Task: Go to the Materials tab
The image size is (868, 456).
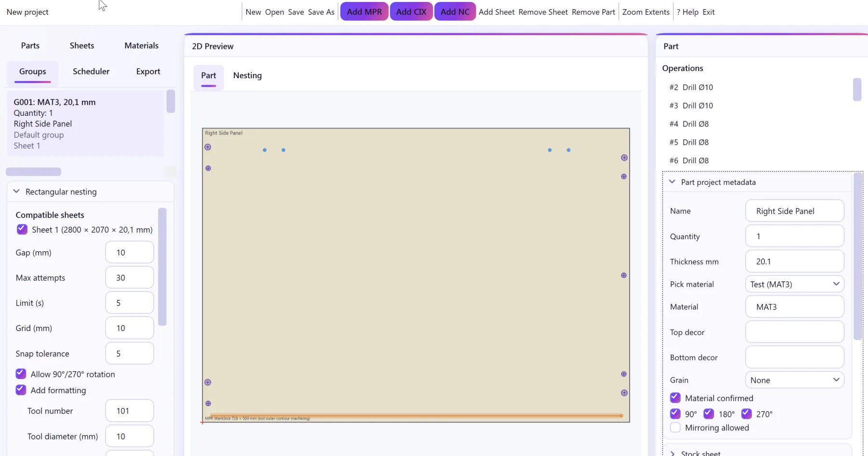Action: (x=141, y=45)
